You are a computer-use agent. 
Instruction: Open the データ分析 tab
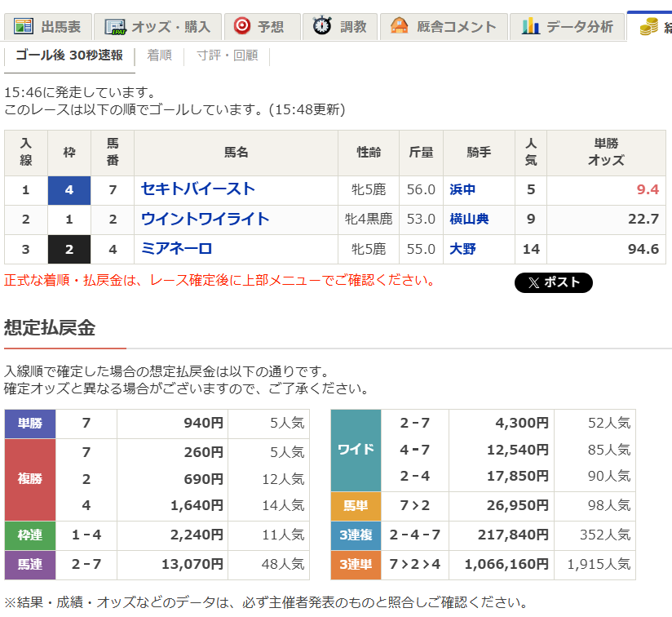point(568,27)
